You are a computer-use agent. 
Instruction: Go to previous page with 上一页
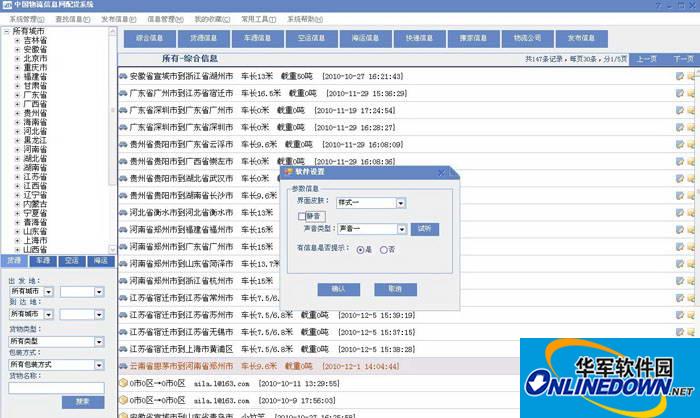[646, 59]
